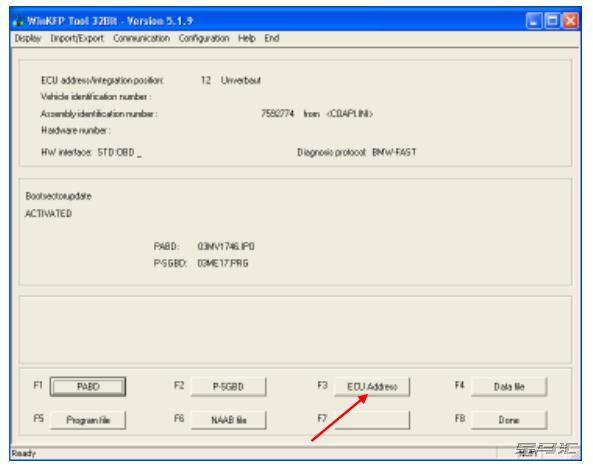The height and width of the screenshot is (471, 593).
Task: Click the ACTIVATED status text
Action: (x=48, y=214)
